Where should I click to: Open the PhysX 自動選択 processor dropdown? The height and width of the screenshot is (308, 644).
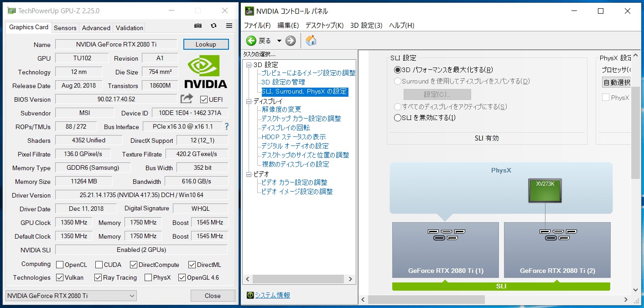pos(617,83)
